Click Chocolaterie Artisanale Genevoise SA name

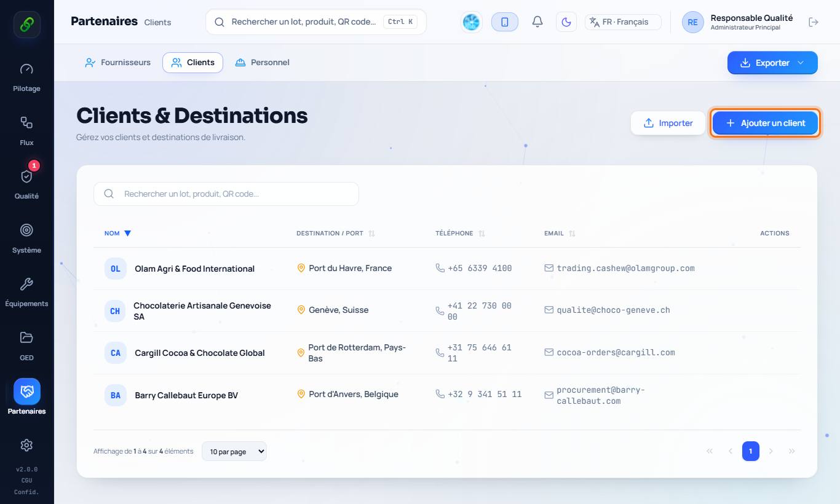(202, 311)
